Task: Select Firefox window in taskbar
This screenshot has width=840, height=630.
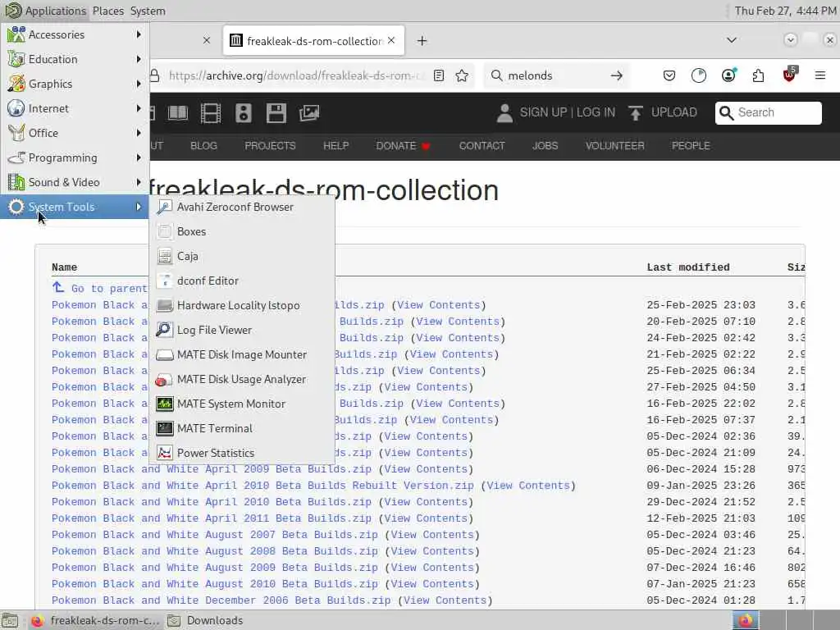Action: pos(95,620)
